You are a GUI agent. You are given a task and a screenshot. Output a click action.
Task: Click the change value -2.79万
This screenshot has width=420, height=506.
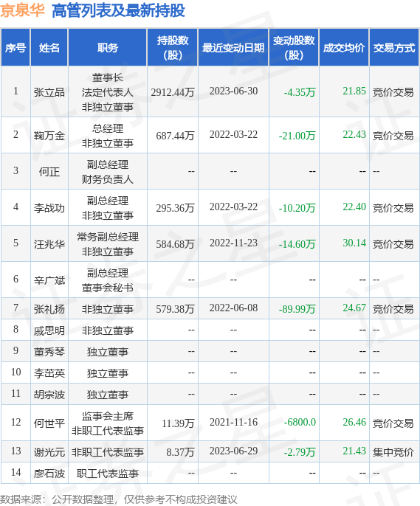pos(300,452)
